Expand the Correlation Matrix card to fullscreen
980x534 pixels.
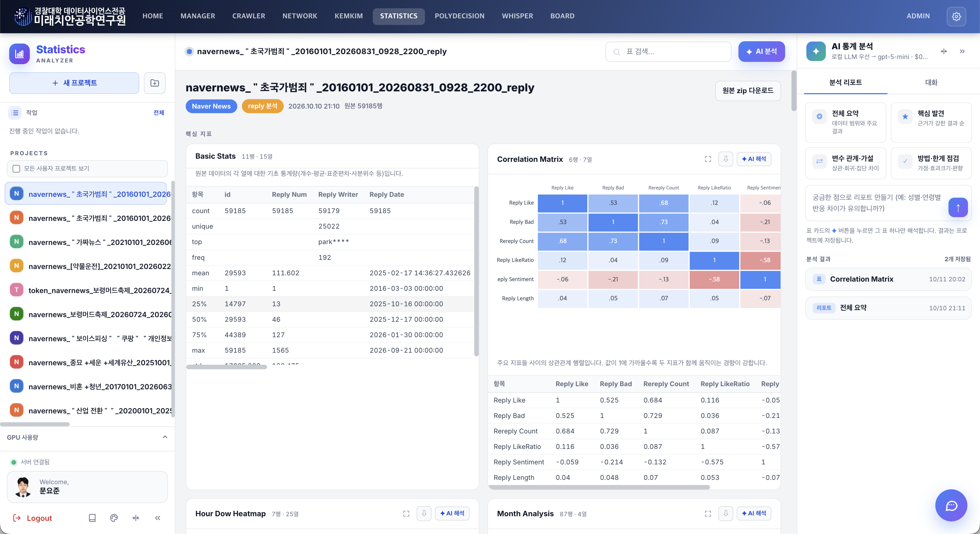tap(707, 159)
